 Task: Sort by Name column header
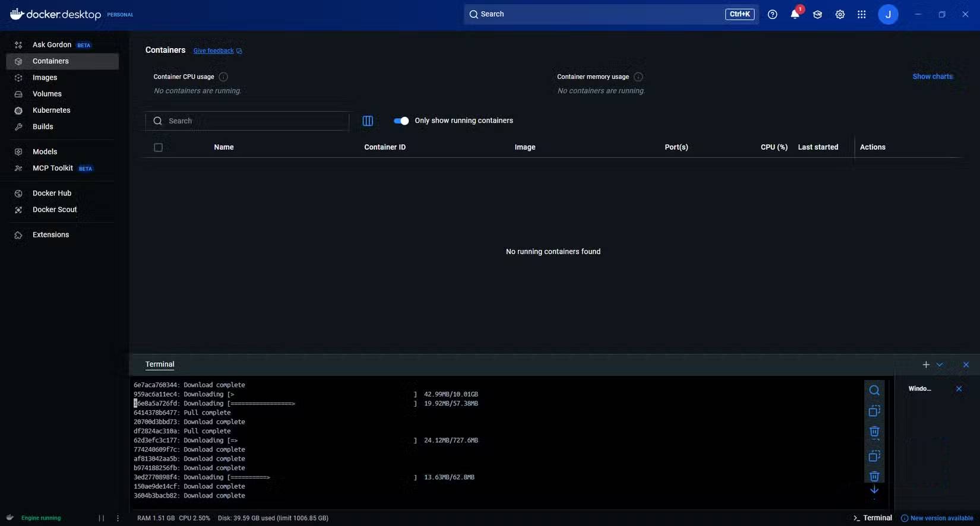[x=224, y=147]
